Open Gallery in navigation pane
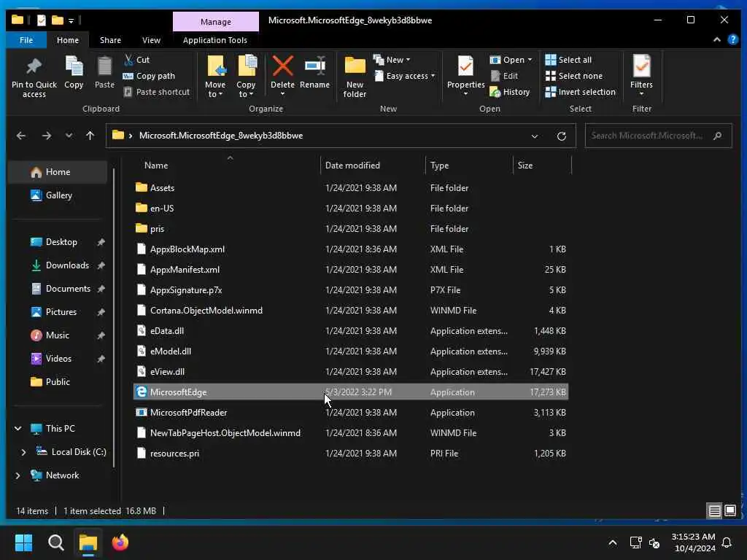Screen dimensions: 747x560 point(57,195)
